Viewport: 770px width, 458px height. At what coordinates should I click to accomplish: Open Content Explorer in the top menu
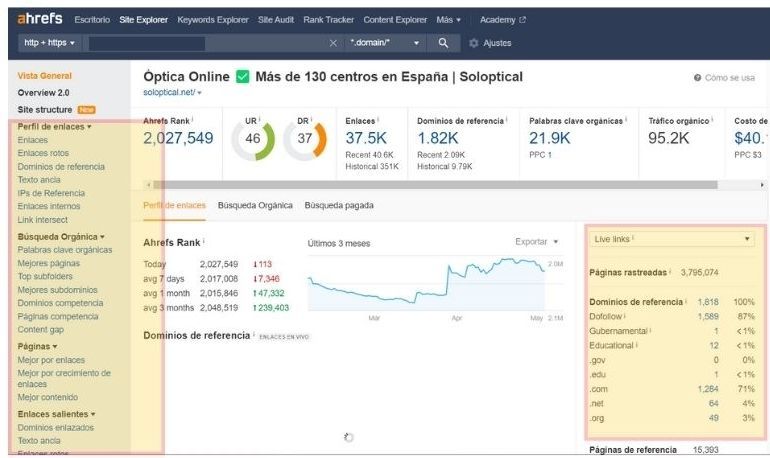click(395, 20)
